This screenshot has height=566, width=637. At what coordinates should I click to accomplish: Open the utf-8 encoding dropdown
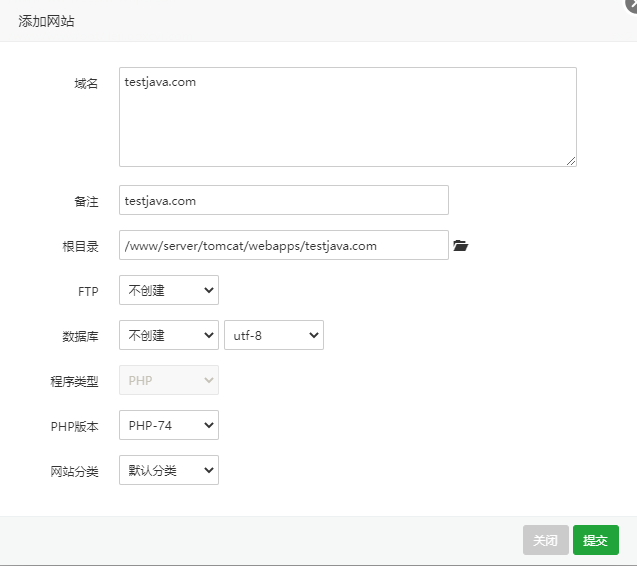(x=274, y=335)
